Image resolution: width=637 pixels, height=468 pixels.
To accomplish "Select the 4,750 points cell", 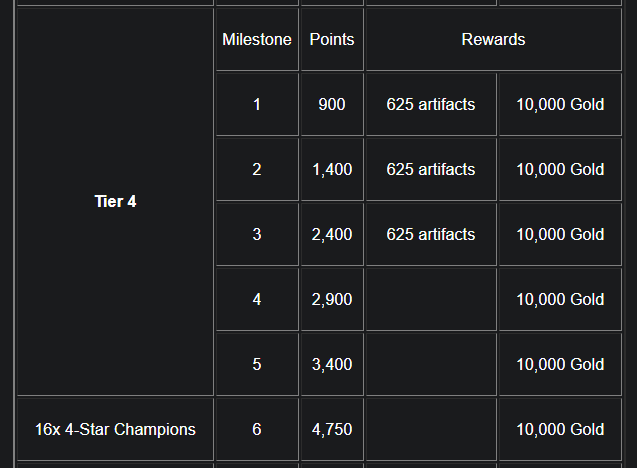I will [x=332, y=429].
